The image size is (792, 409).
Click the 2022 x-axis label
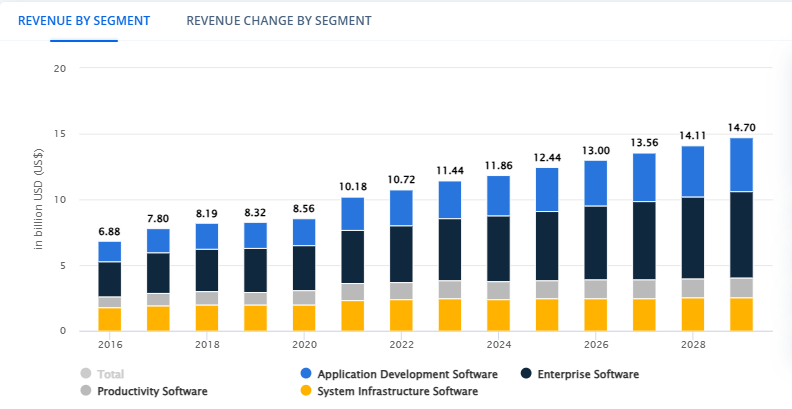pyautogui.click(x=401, y=345)
